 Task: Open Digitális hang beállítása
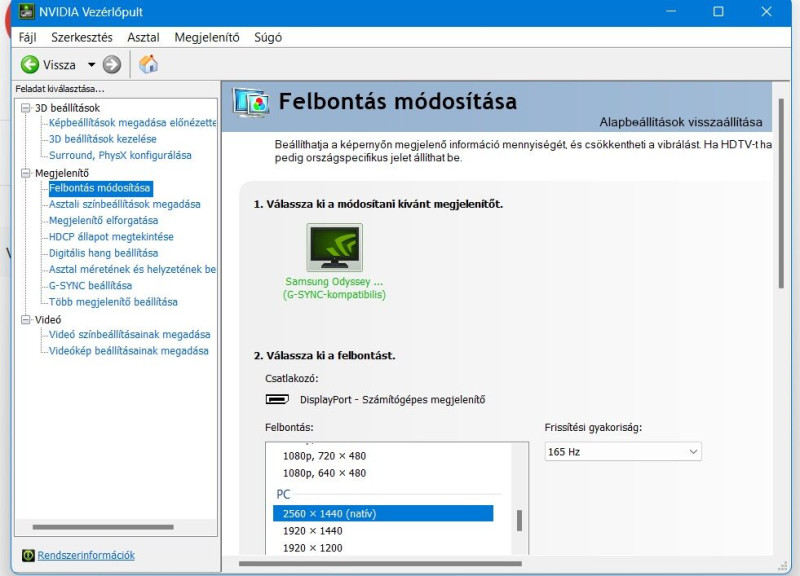coord(104,253)
